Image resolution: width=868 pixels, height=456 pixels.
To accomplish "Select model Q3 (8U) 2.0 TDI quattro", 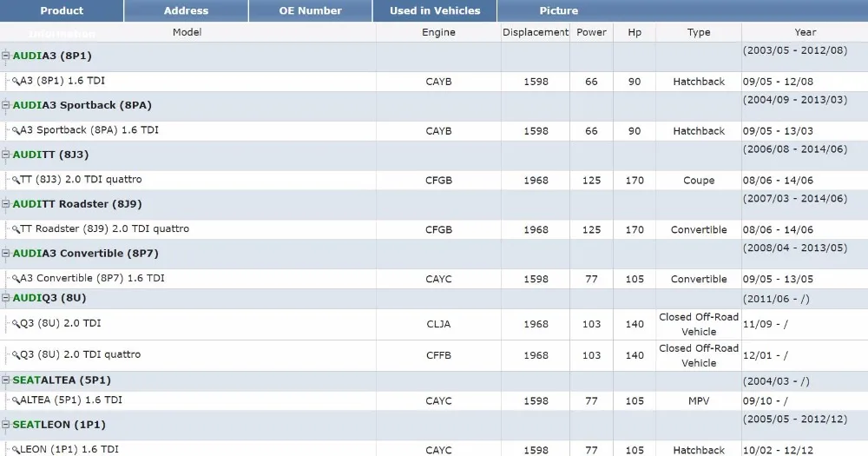I will [80, 354].
